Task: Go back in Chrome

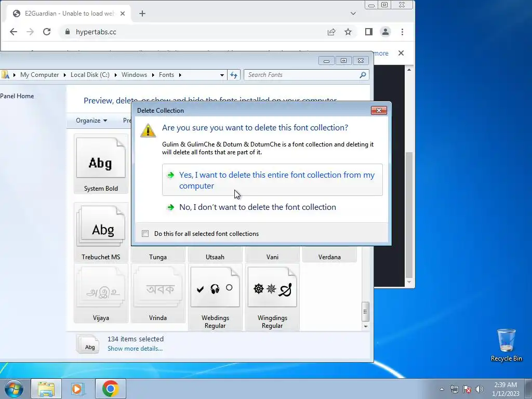Action: click(x=13, y=32)
